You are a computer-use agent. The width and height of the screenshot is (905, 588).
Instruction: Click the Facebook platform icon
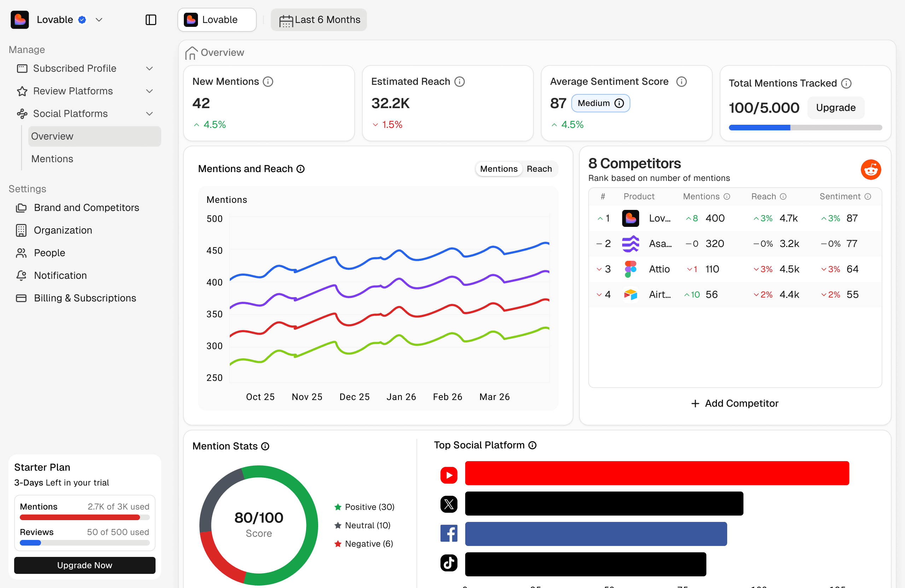[449, 533]
